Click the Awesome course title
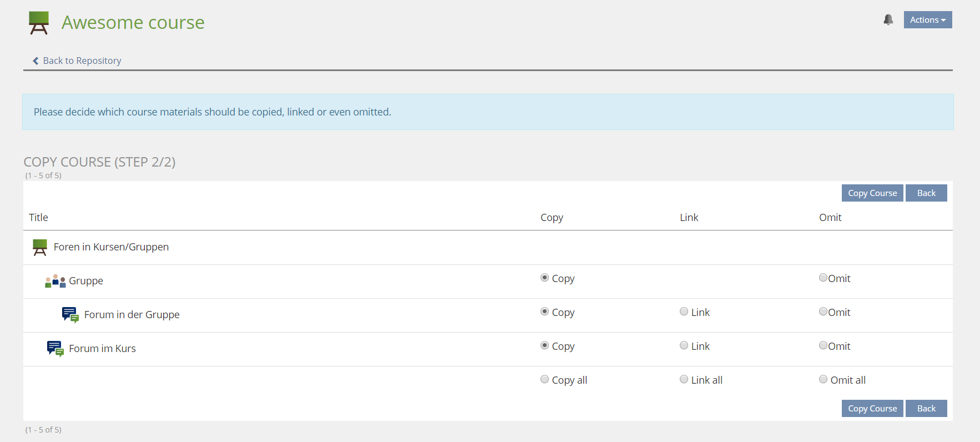This screenshot has height=442, width=980. (x=133, y=23)
